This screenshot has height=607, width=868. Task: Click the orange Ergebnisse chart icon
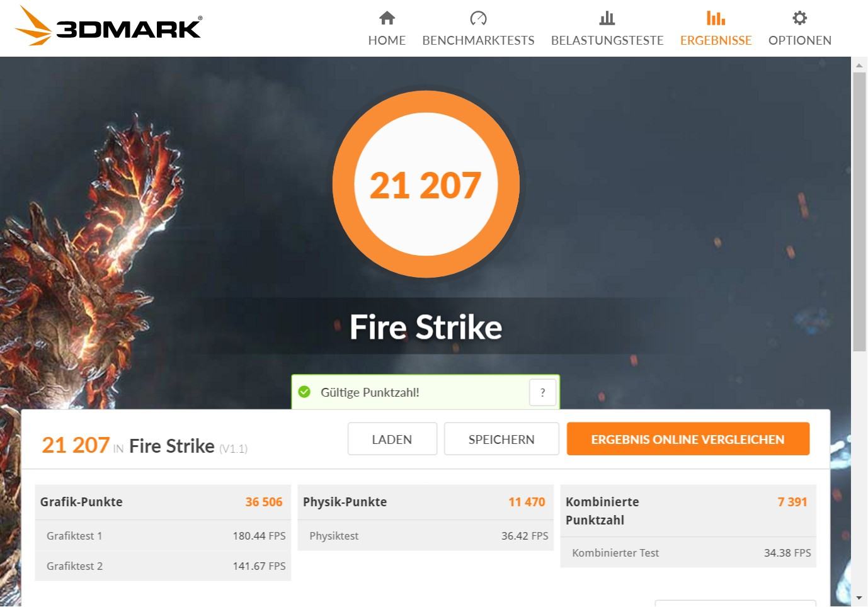(716, 18)
